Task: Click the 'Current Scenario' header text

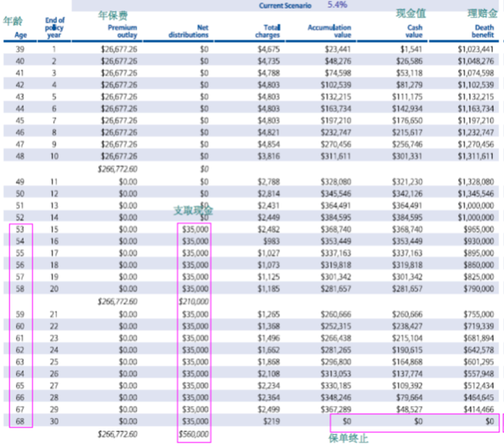Action: click(285, 6)
